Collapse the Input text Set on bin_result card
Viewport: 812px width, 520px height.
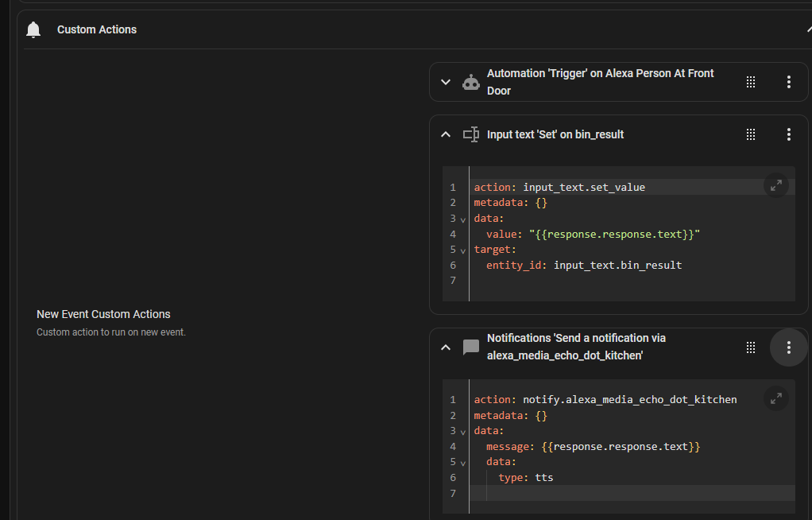pyautogui.click(x=446, y=135)
